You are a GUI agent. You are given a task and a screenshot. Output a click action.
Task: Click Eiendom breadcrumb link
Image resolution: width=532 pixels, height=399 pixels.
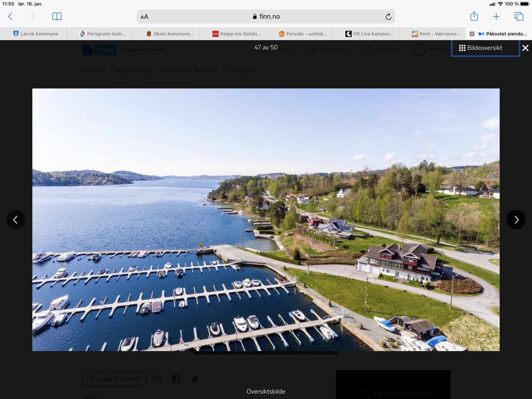click(93, 70)
